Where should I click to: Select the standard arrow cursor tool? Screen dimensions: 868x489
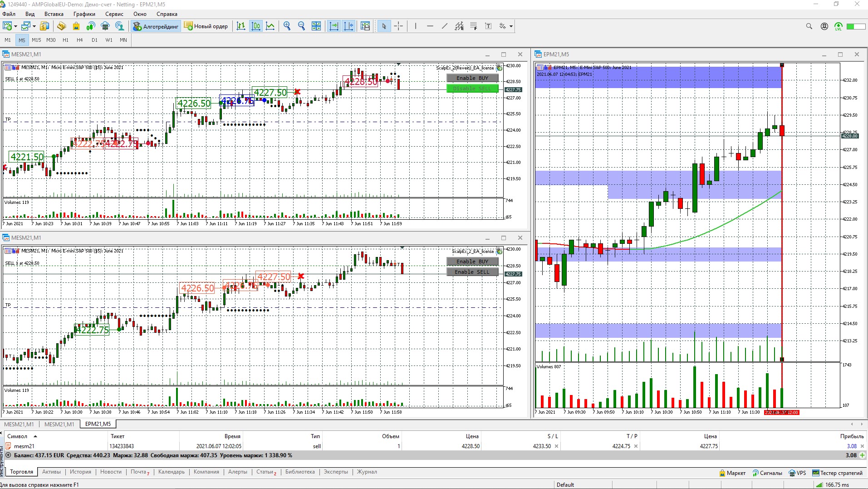click(384, 26)
